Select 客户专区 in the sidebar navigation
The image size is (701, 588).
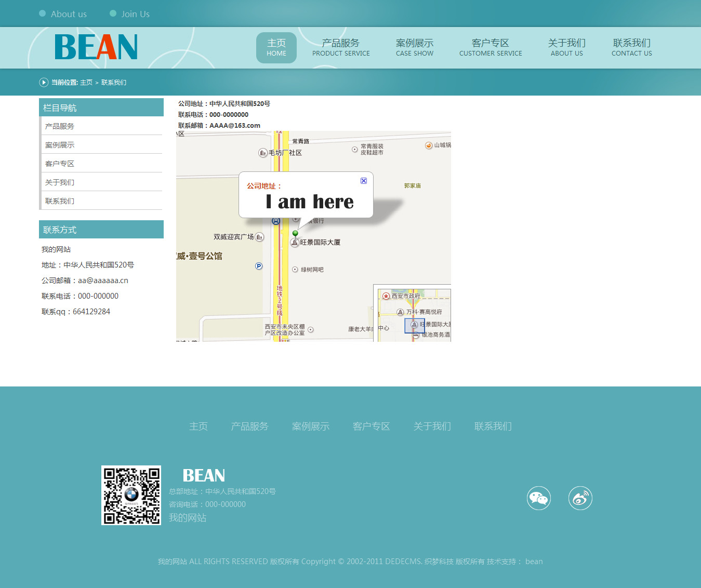point(60,164)
